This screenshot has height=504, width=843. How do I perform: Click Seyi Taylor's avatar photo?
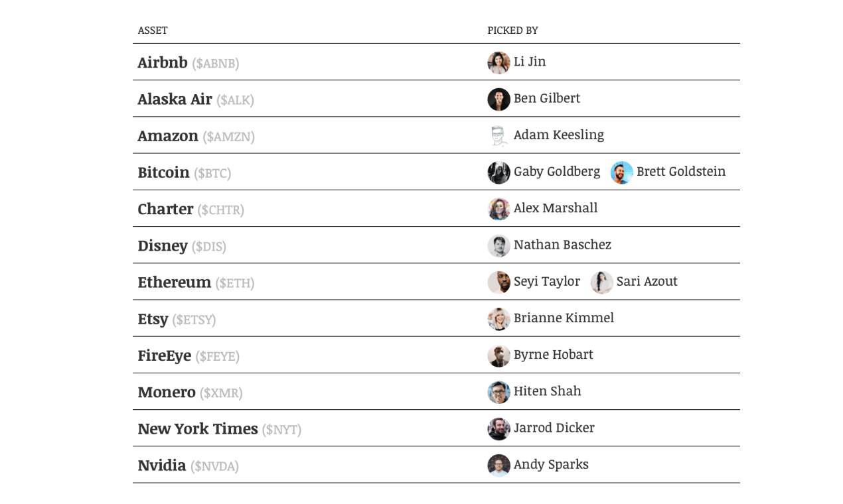click(498, 282)
